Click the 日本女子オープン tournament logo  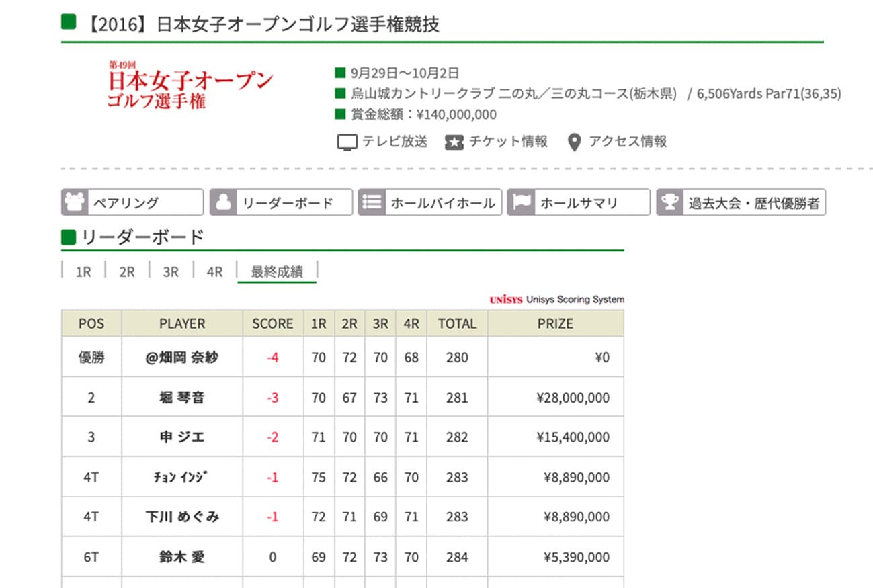(190, 86)
